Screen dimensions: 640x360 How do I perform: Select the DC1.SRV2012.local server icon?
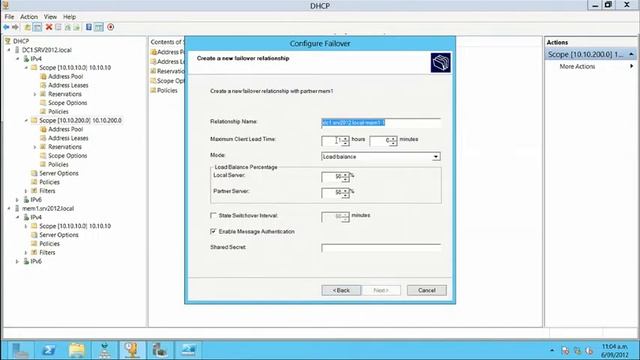tap(17, 50)
